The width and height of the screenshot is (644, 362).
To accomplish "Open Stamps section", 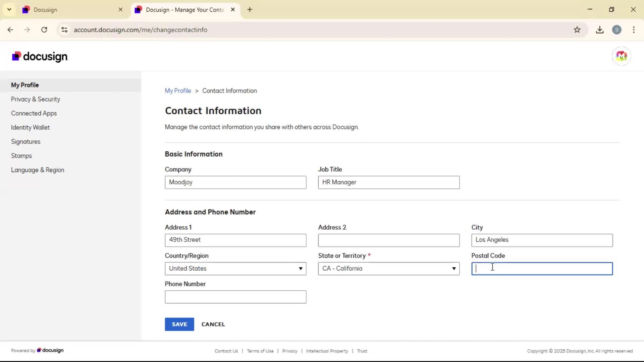I will pos(21,156).
